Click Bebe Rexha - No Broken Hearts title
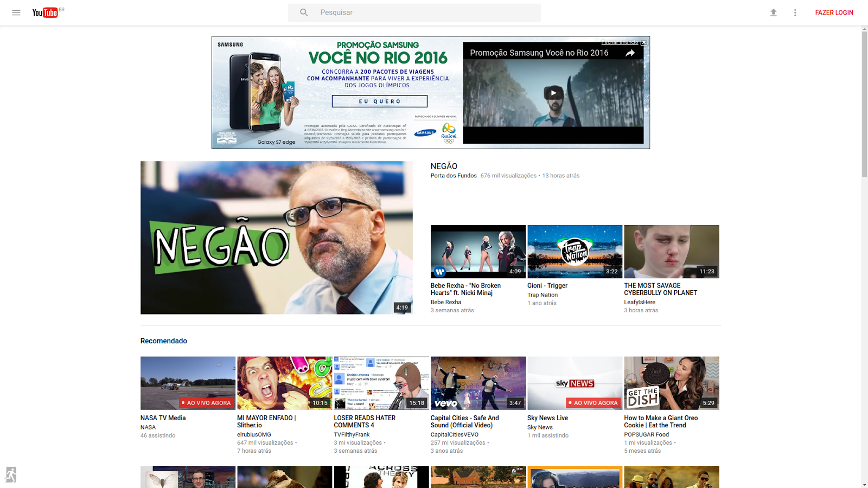The image size is (868, 488). [465, 289]
